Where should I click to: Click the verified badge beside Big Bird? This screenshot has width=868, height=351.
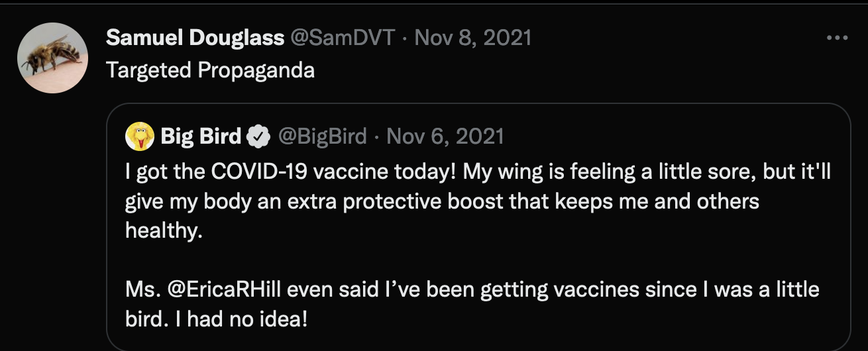click(257, 137)
